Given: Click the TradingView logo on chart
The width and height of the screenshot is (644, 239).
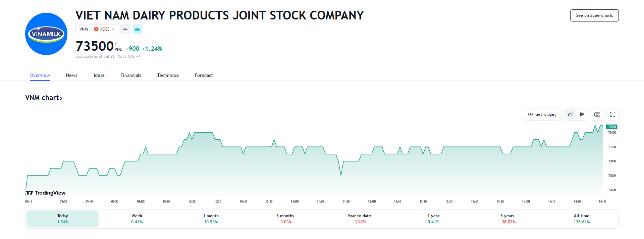Looking at the screenshot, I should [46, 193].
